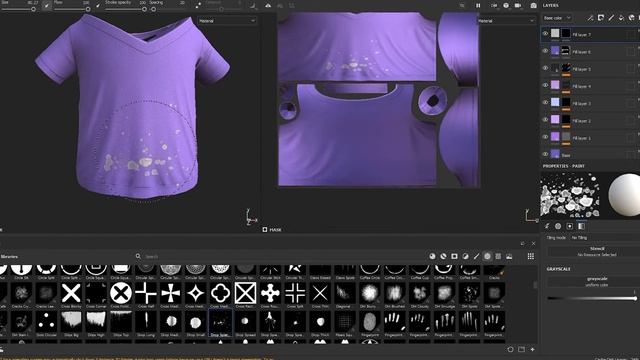Pause engine computations with pause icon
Screen dimensions: 640x360
(x=478, y=6)
